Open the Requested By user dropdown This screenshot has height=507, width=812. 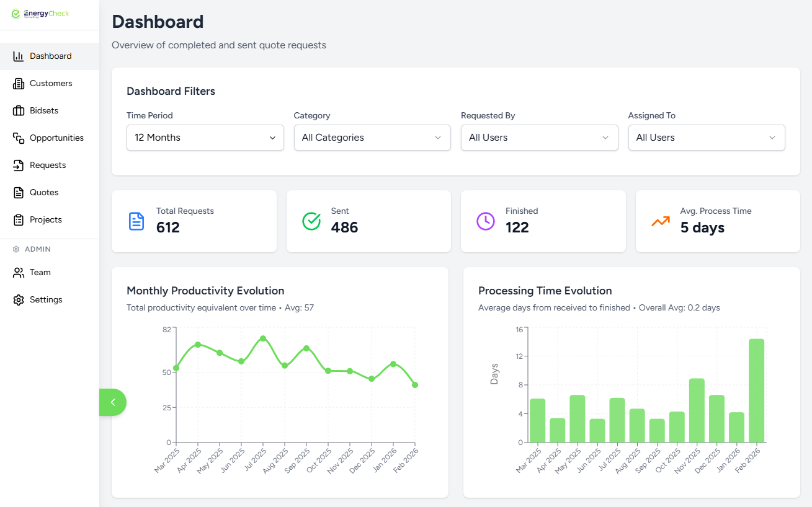click(x=539, y=138)
